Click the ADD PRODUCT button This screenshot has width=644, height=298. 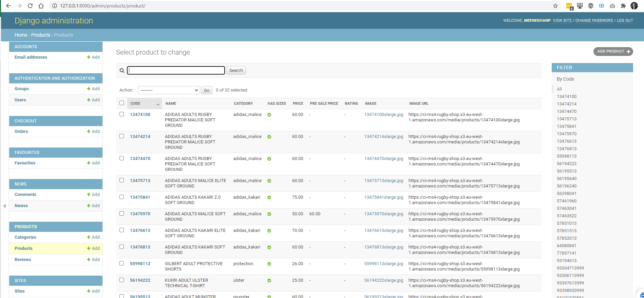click(x=613, y=52)
